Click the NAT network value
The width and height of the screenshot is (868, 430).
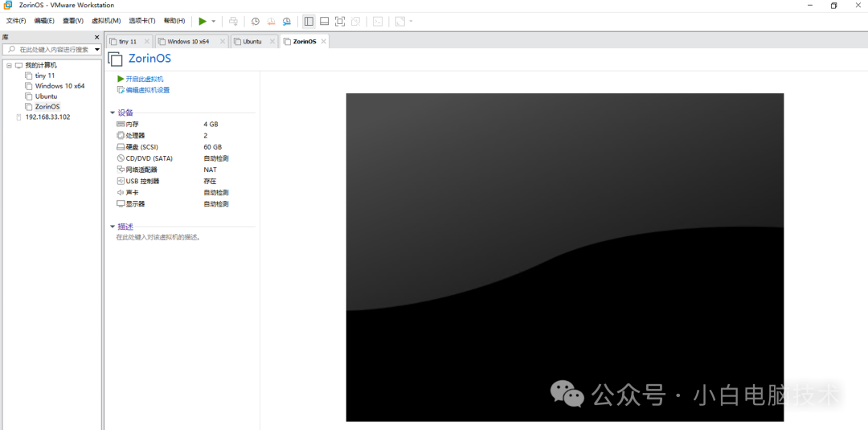211,170
